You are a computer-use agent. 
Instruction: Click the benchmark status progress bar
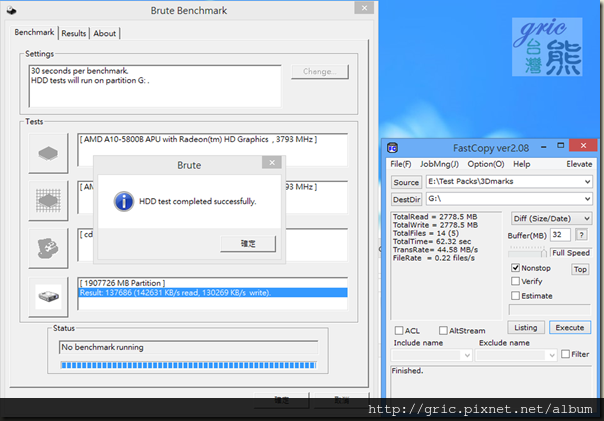click(189, 365)
